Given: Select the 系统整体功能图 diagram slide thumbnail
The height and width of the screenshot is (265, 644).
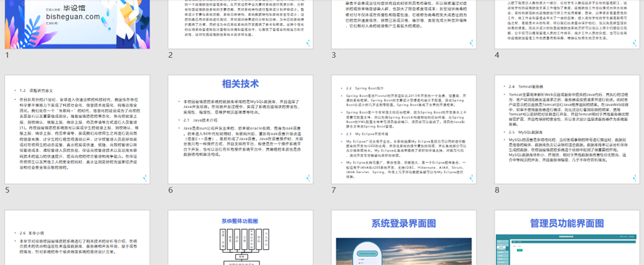Looking at the screenshot, I should (240, 237).
